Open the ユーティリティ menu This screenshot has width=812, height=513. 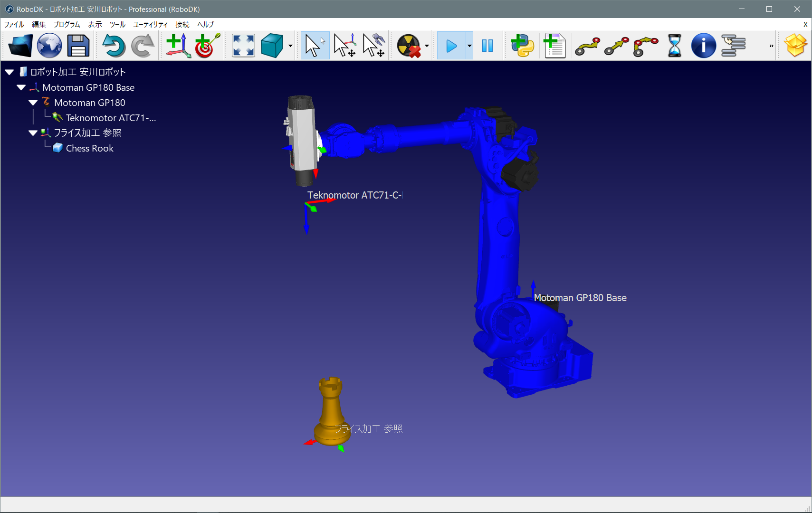pyautogui.click(x=150, y=25)
